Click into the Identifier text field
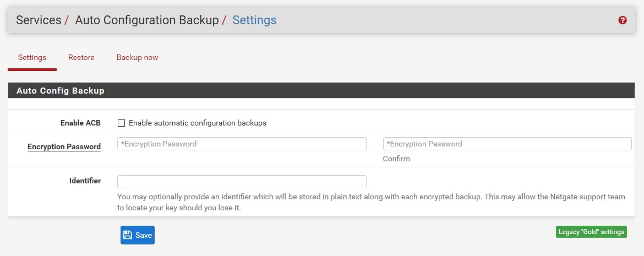644x256 pixels. (x=242, y=182)
